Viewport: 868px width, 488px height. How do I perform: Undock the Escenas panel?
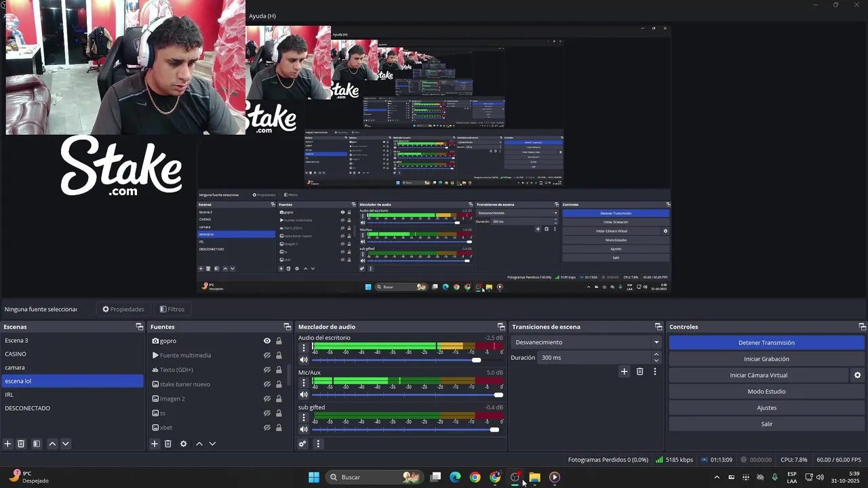(x=140, y=327)
